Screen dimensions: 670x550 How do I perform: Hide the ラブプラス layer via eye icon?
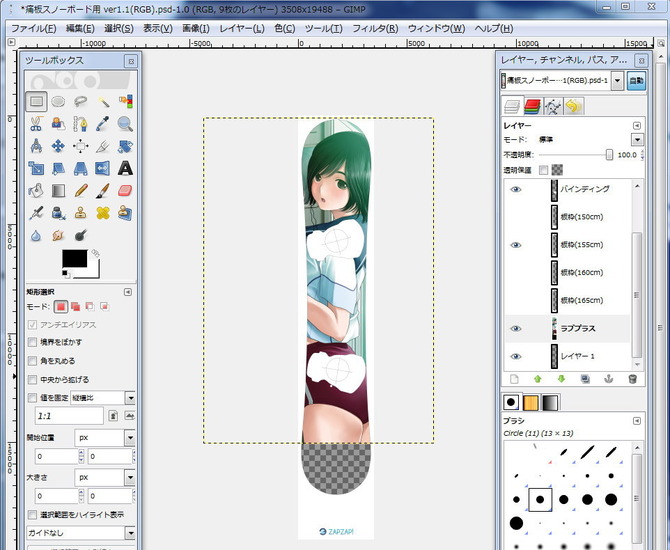tap(516, 328)
